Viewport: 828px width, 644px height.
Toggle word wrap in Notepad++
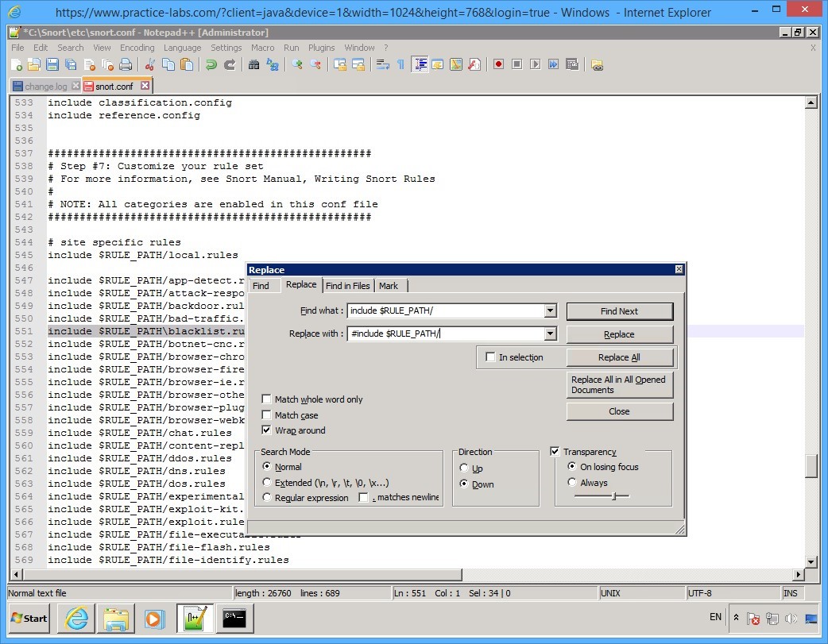click(383, 64)
